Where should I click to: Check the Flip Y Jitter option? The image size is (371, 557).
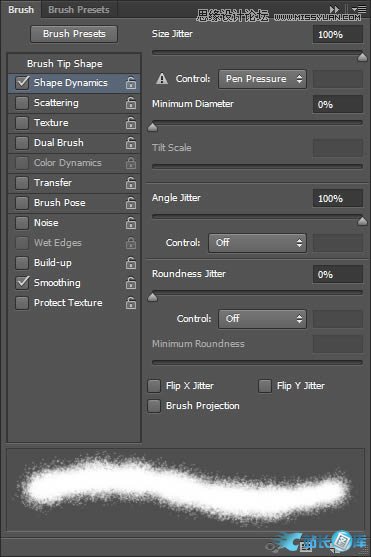[265, 386]
